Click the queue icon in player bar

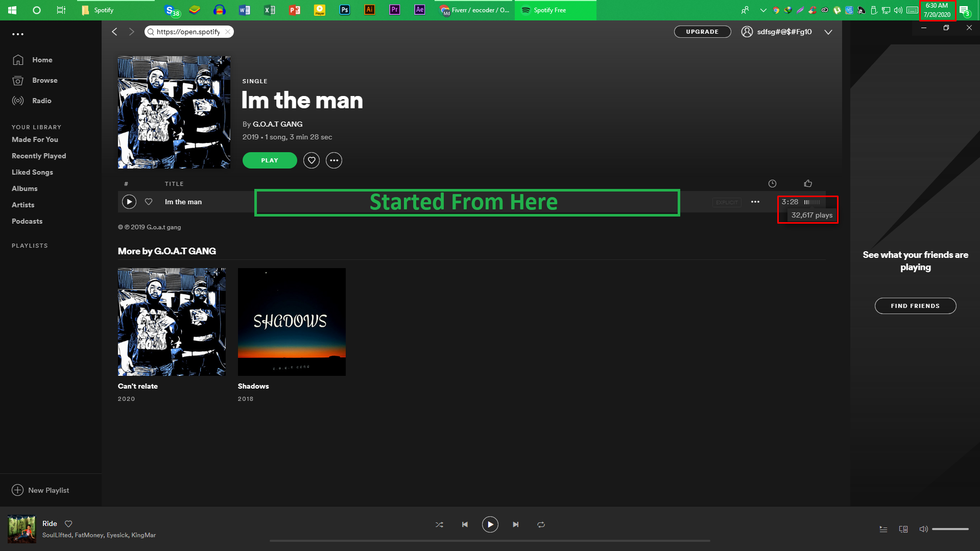[883, 529]
